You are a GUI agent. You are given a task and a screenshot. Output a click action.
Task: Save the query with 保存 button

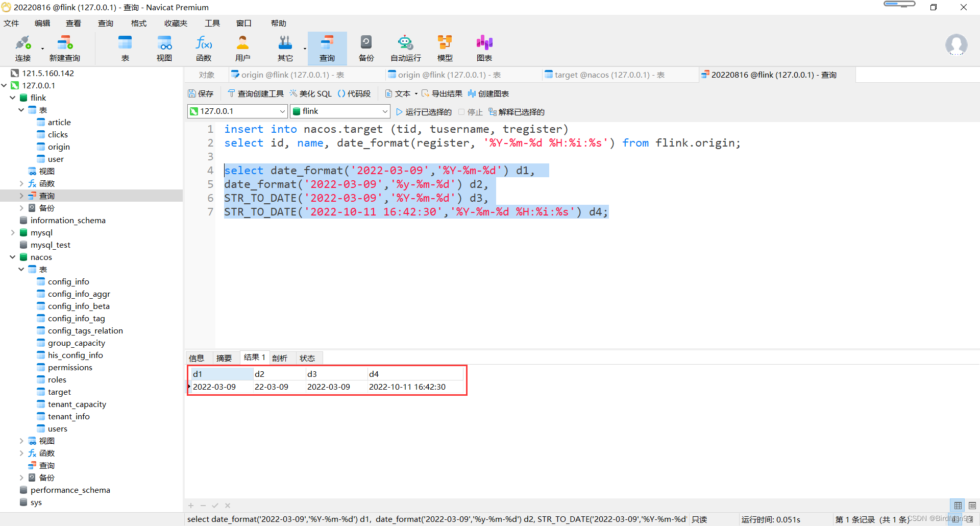click(x=201, y=93)
